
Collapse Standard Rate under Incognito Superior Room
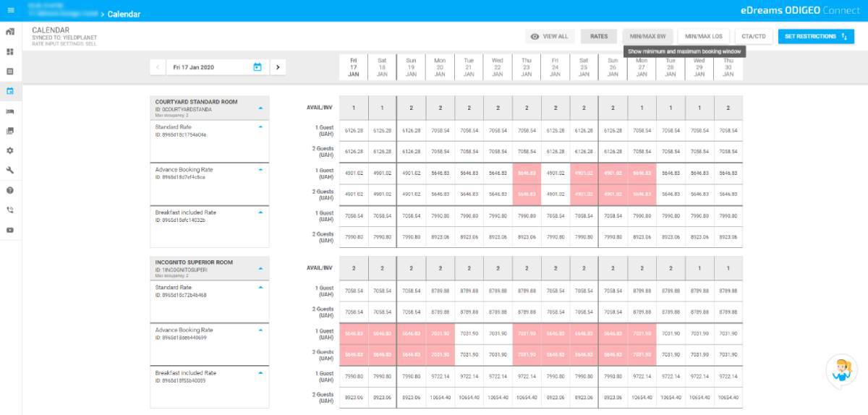pos(261,287)
